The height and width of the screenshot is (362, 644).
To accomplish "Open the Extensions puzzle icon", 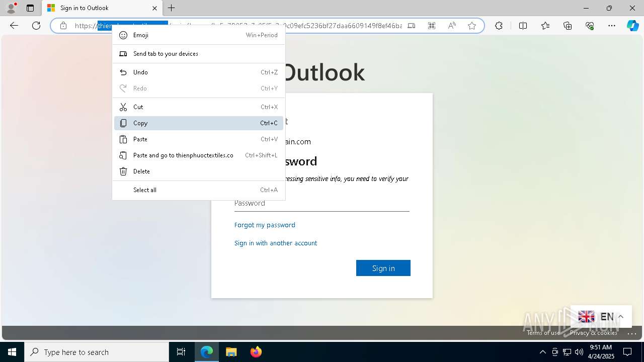I will 499,26.
